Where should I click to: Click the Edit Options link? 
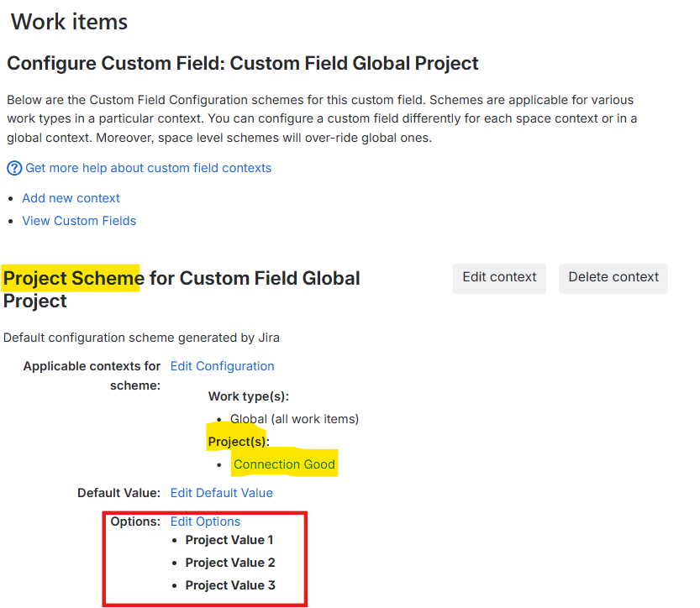(205, 522)
